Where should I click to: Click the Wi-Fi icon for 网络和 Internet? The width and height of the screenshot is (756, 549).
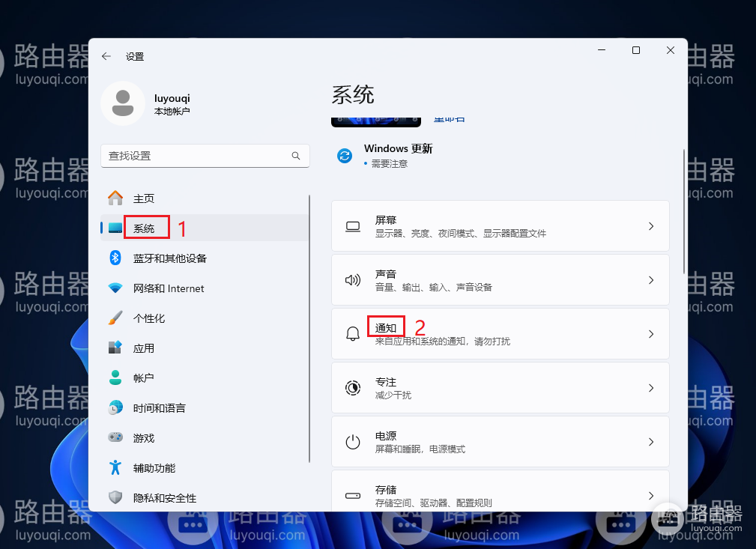tap(115, 288)
